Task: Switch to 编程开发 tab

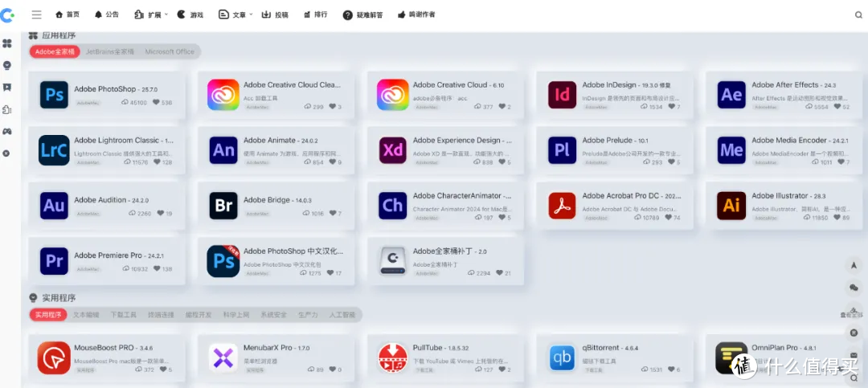Action: pyautogui.click(x=199, y=315)
